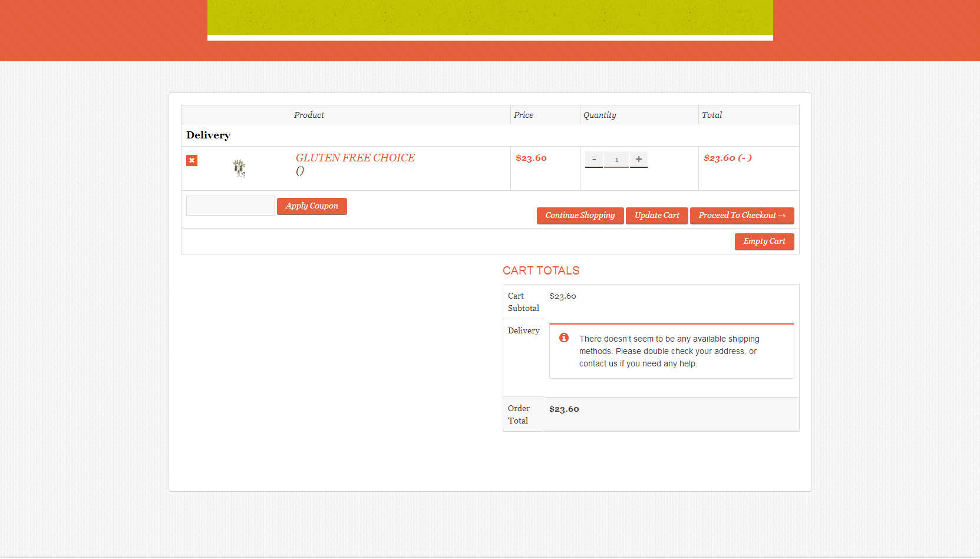The height and width of the screenshot is (559, 980).
Task: Click the Price column header
Action: tap(523, 115)
